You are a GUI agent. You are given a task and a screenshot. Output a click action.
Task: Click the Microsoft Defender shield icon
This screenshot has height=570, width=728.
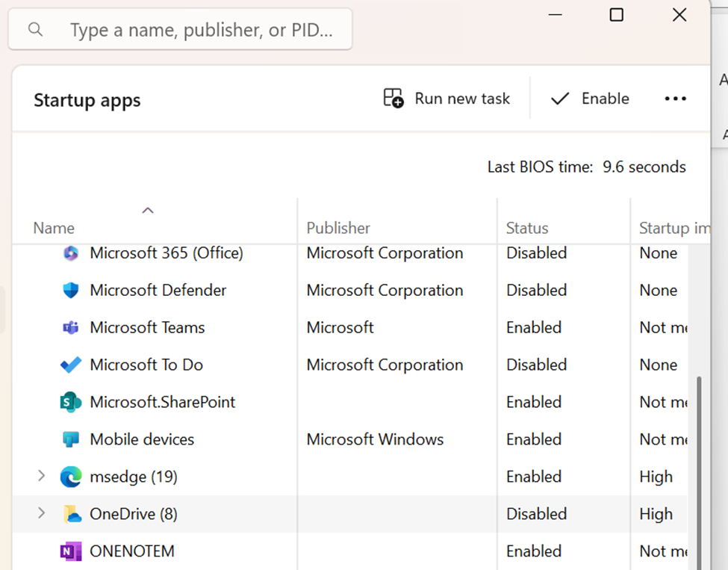[x=71, y=291]
